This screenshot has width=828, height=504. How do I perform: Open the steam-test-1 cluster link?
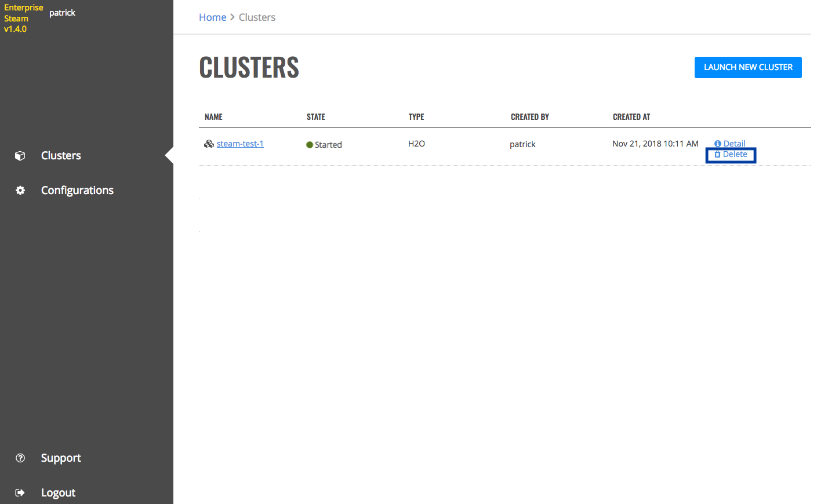click(x=240, y=144)
